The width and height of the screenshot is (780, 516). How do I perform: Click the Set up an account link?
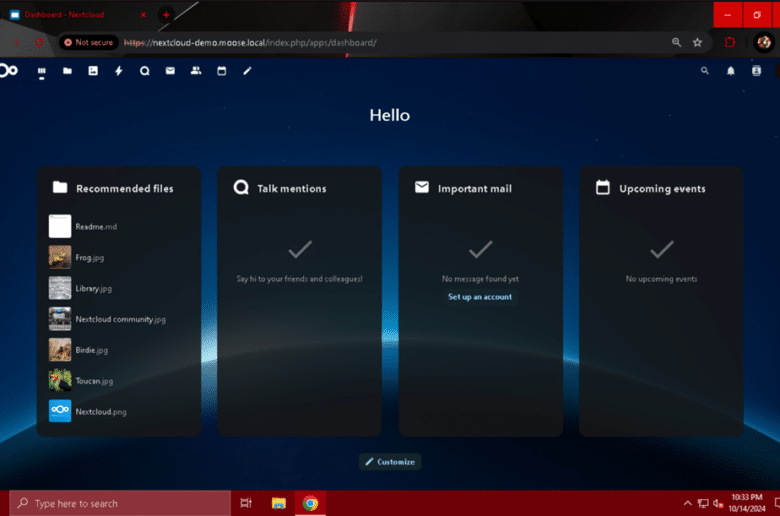[480, 297]
